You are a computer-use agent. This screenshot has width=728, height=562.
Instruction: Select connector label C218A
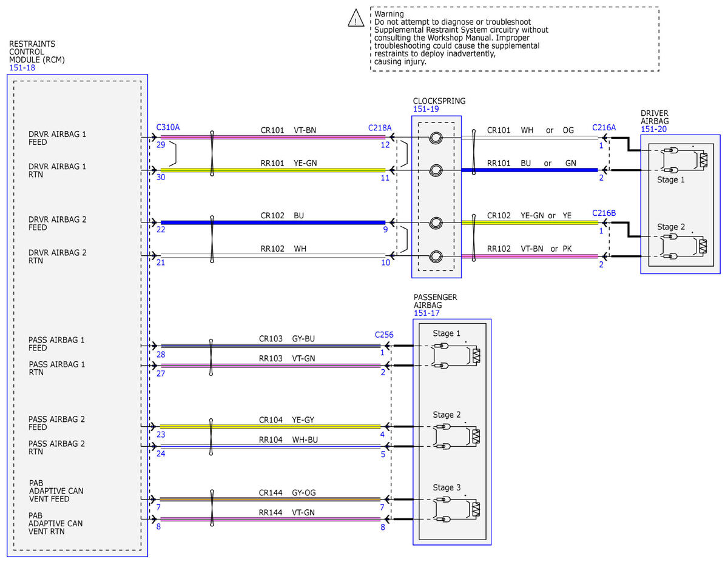click(380, 127)
